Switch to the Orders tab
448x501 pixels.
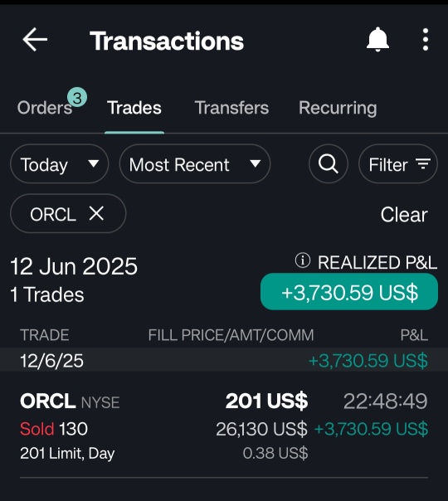pyautogui.click(x=45, y=108)
